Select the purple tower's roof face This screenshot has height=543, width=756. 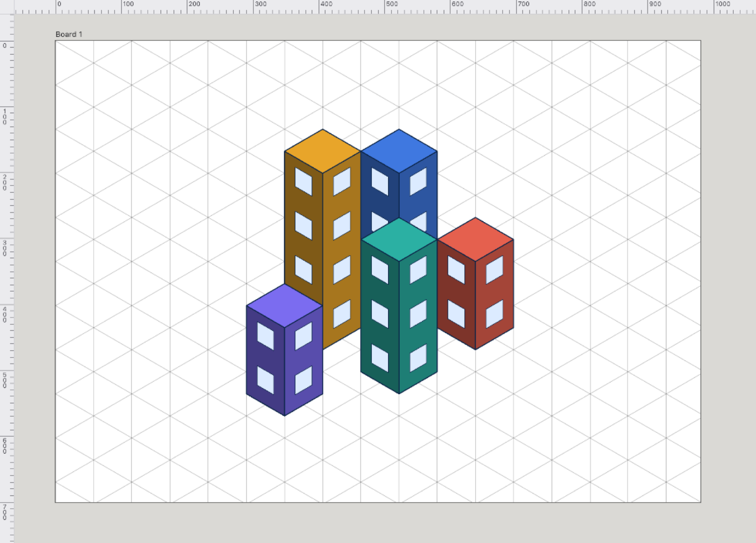(x=284, y=306)
